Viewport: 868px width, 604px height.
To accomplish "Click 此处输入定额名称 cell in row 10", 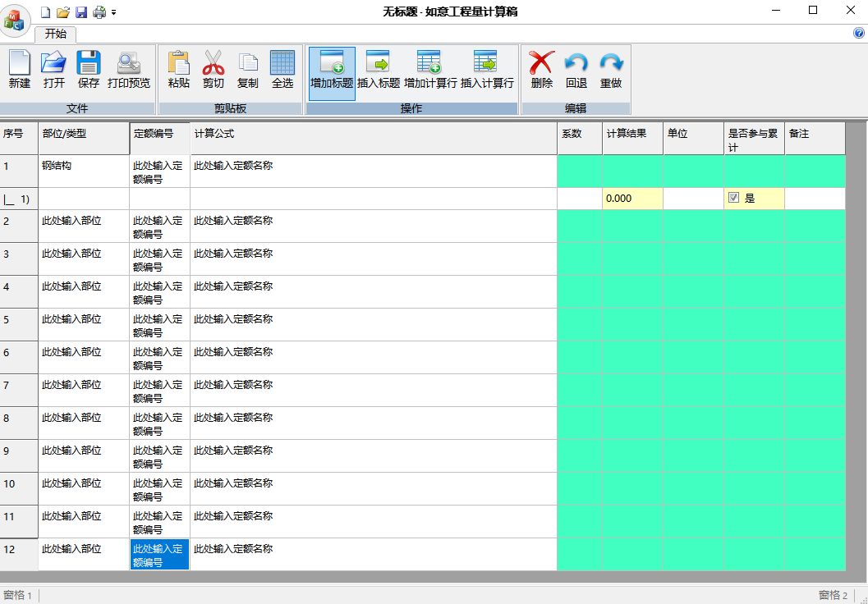I will [x=374, y=489].
